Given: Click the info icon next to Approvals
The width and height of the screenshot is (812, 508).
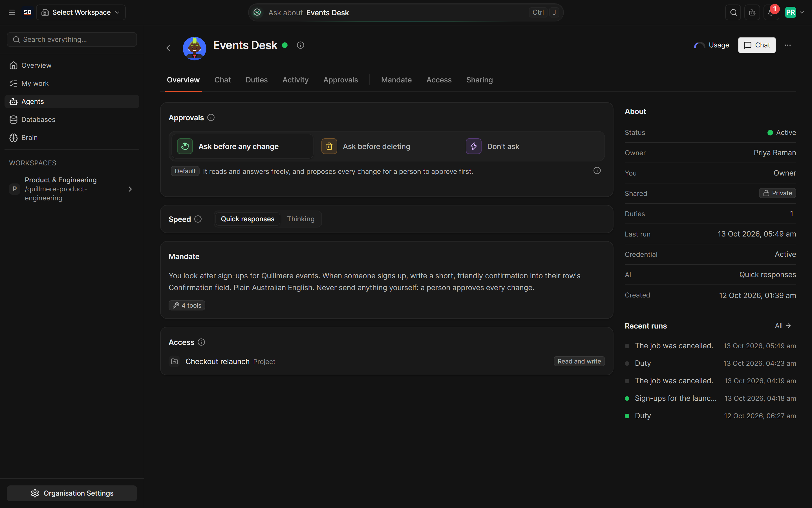Looking at the screenshot, I should (211, 118).
